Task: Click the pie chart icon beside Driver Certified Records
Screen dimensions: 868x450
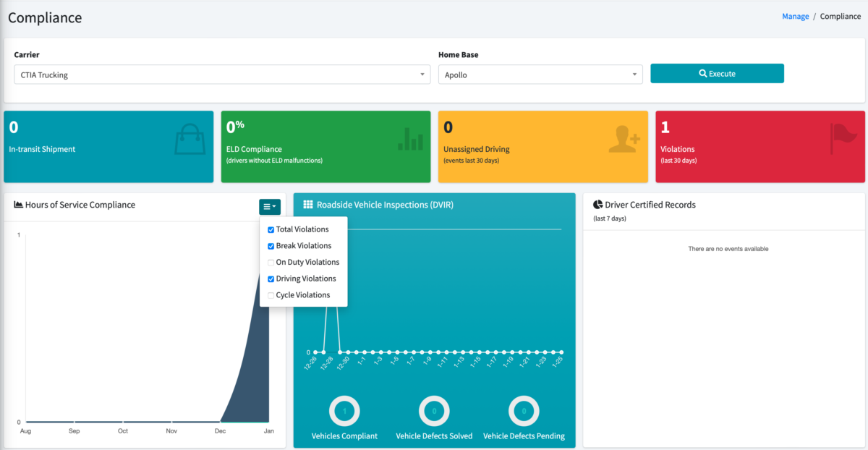Action: coord(597,205)
